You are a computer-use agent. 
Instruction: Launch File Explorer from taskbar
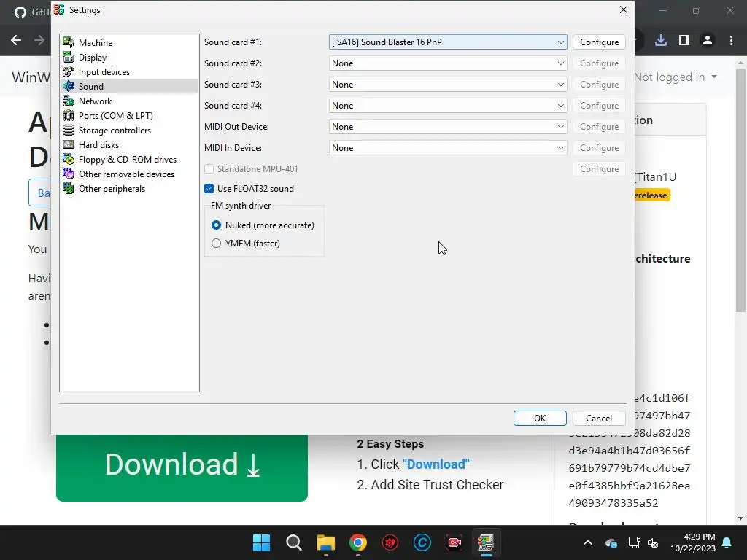coord(326,542)
